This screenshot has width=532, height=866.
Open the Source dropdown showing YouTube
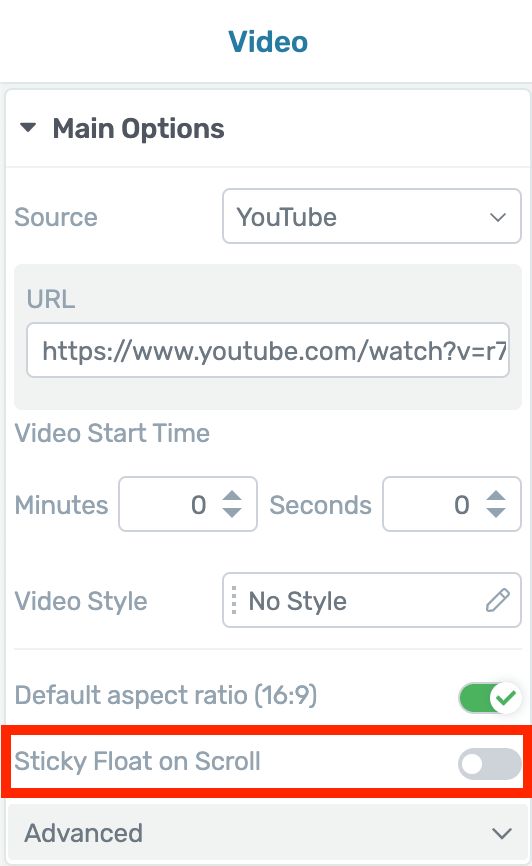(x=372, y=216)
